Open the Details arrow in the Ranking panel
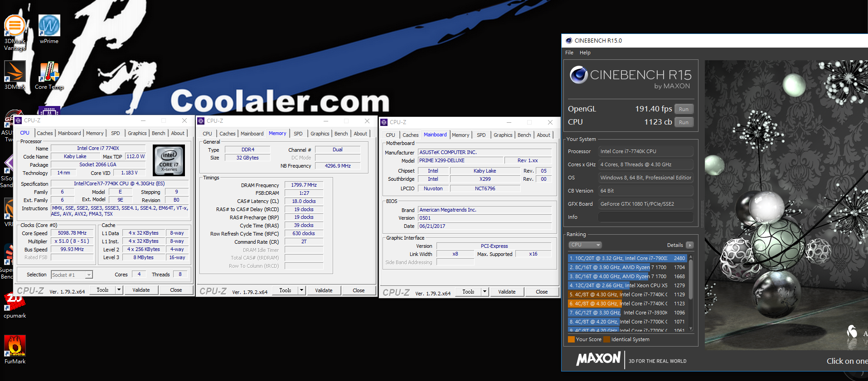The image size is (868, 381). pos(689,245)
